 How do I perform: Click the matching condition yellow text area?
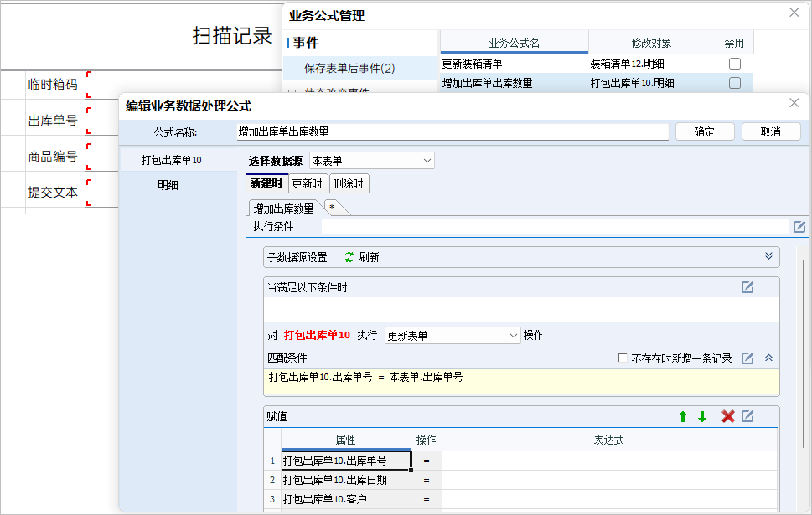tap(521, 383)
